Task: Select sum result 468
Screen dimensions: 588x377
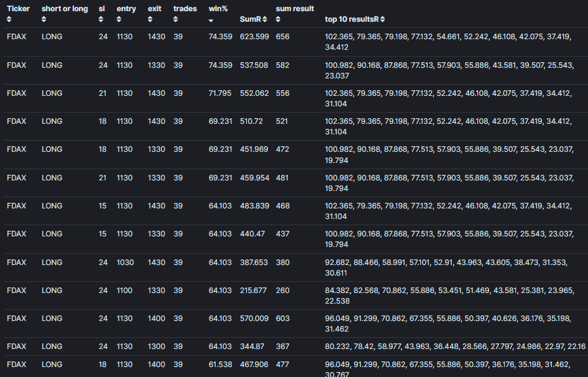Action: pyautogui.click(x=282, y=206)
